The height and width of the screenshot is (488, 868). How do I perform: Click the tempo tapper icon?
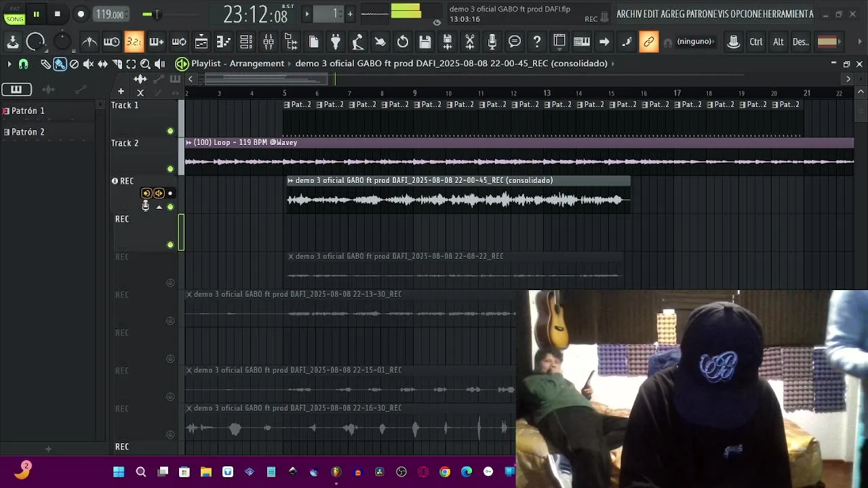(358, 42)
